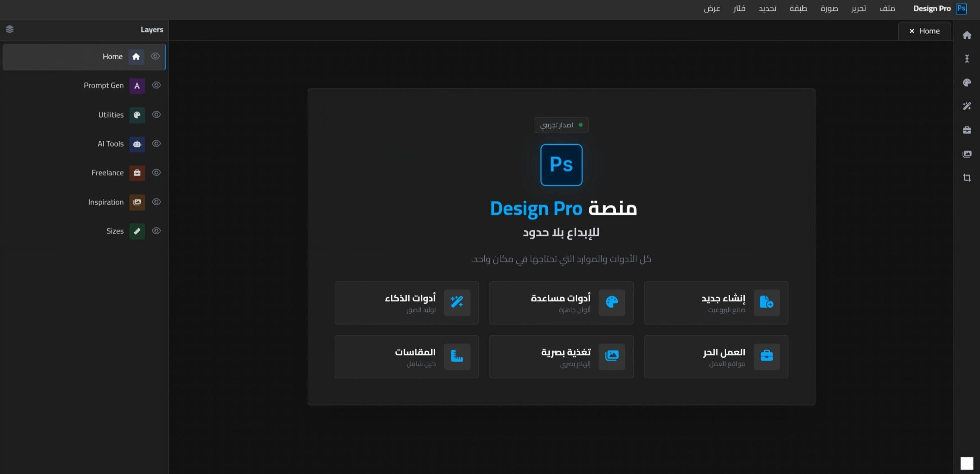Open the تحرير menu
Screen dimensions: 980x474
point(858,8)
